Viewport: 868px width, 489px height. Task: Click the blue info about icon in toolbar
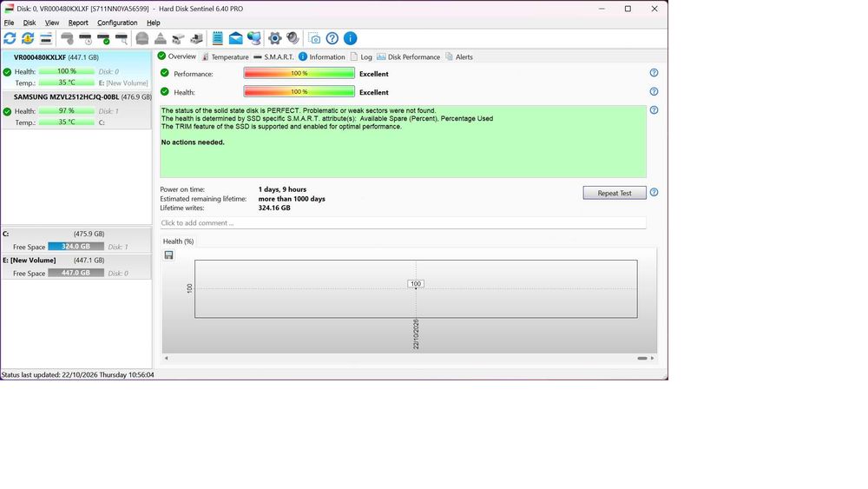pyautogui.click(x=351, y=38)
